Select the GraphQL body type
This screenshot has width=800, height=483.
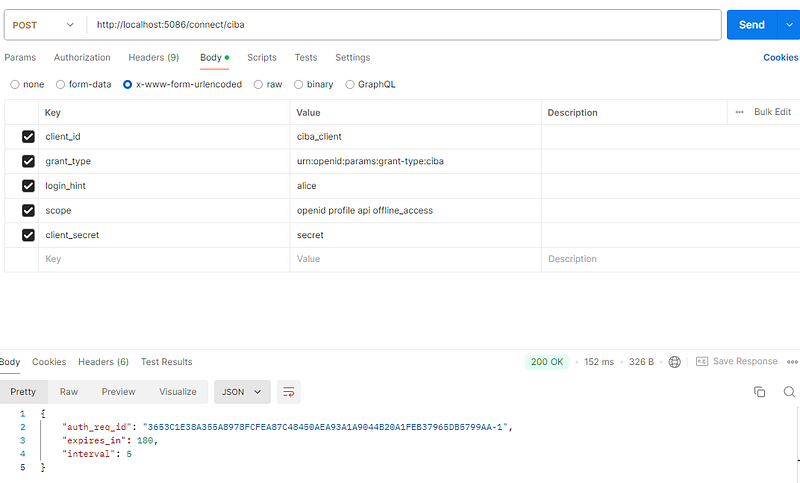[349, 85]
